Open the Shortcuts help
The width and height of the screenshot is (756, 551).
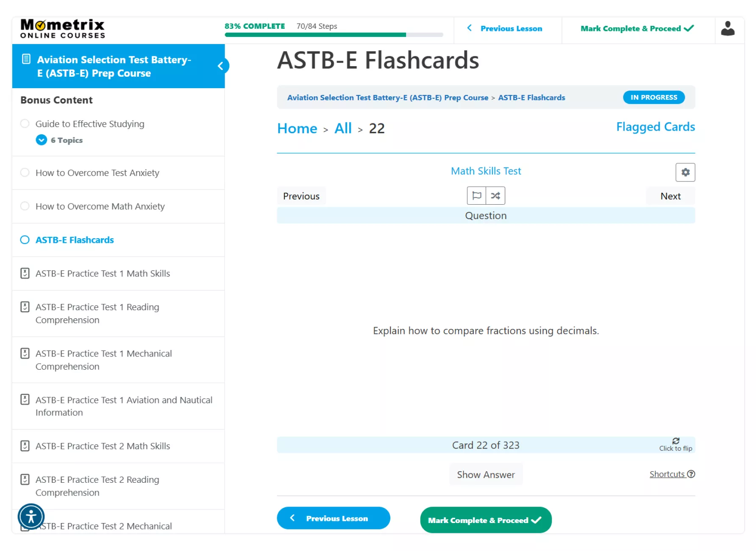(672, 474)
